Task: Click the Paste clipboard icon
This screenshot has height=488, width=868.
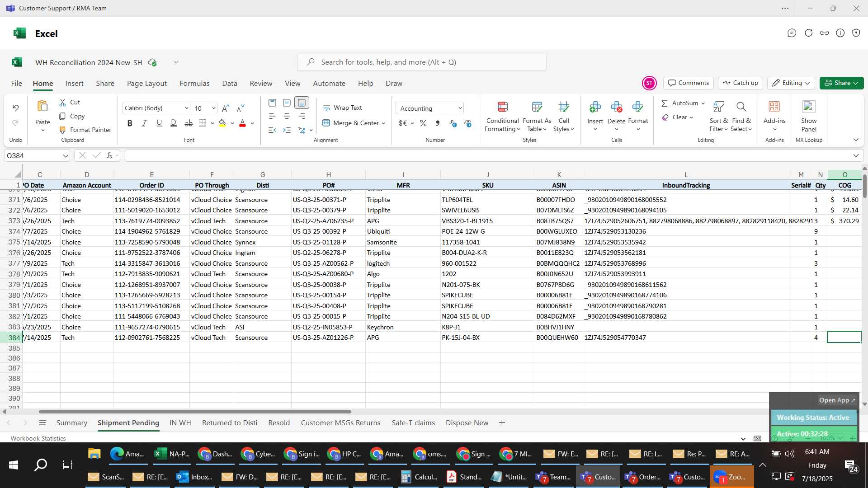Action: coord(42,107)
